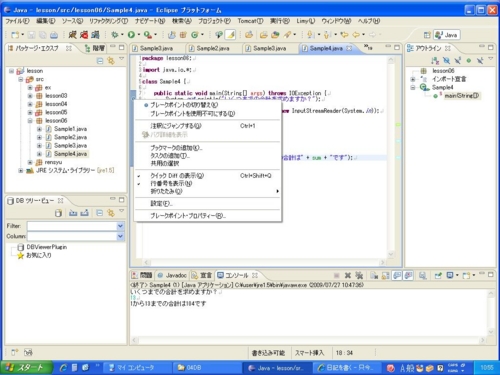Open the Run button dropdown arrow
Image resolution: width=500 pixels, height=375 pixels.
pos(139,35)
